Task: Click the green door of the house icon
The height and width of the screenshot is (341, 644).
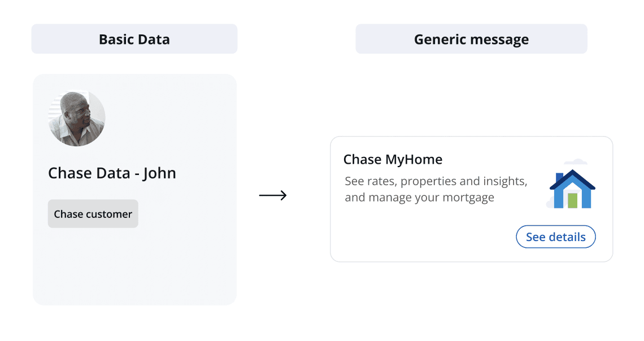Action: click(x=572, y=200)
